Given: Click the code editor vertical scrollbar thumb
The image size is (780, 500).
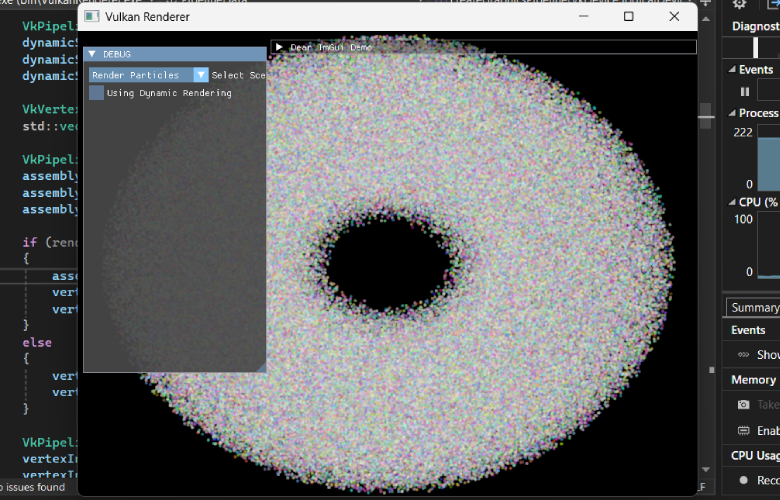Looking at the screenshot, I should [706, 116].
